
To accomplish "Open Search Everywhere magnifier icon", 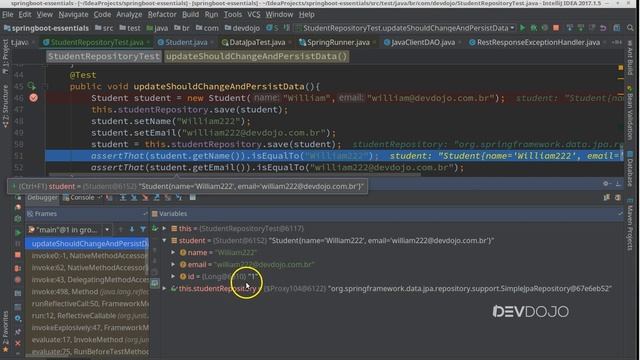I will click(630, 28).
